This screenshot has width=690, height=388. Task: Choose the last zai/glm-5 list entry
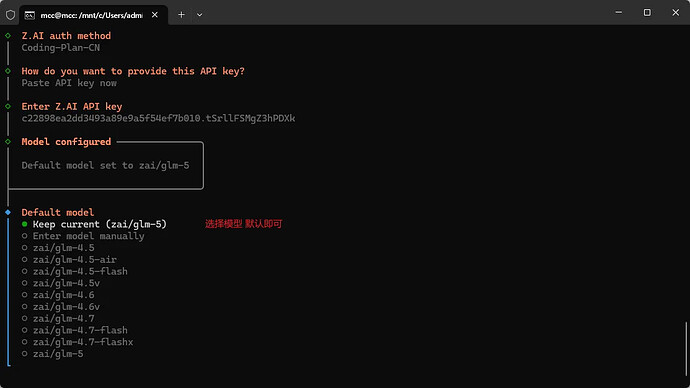point(52,354)
